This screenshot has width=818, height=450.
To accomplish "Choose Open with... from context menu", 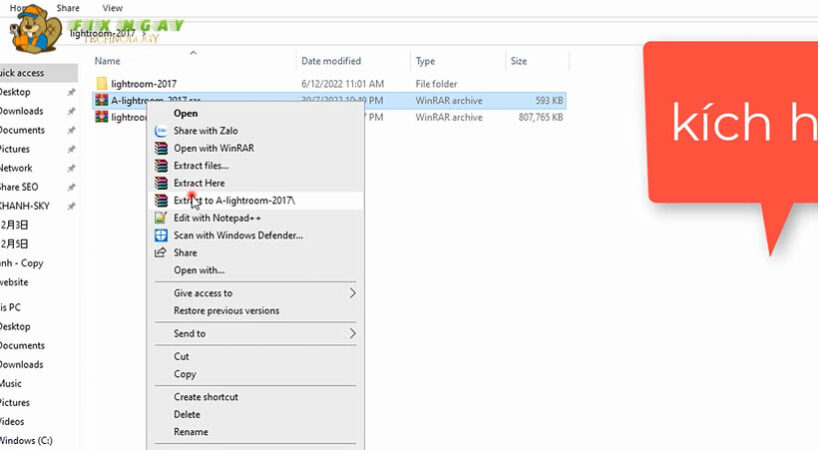I will pyautogui.click(x=199, y=270).
